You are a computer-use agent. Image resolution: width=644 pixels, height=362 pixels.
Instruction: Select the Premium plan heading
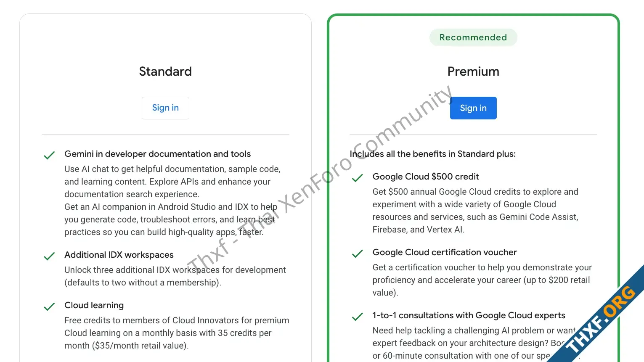pos(473,71)
